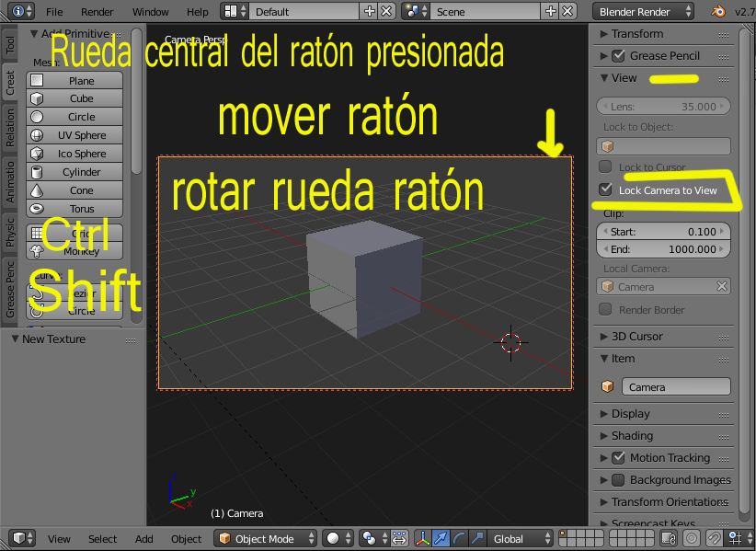Clear the Local Camera field with X
The width and height of the screenshot is (756, 551).
(721, 286)
